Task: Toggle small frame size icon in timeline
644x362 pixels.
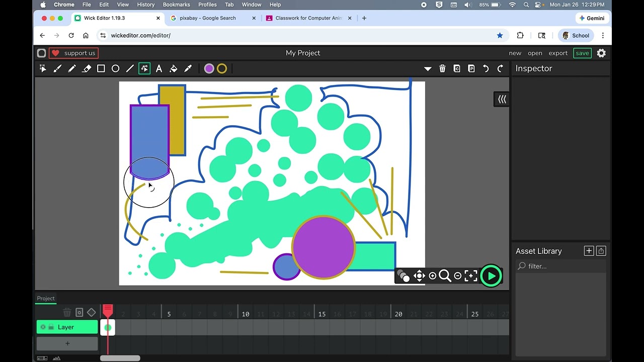Action: click(42, 358)
